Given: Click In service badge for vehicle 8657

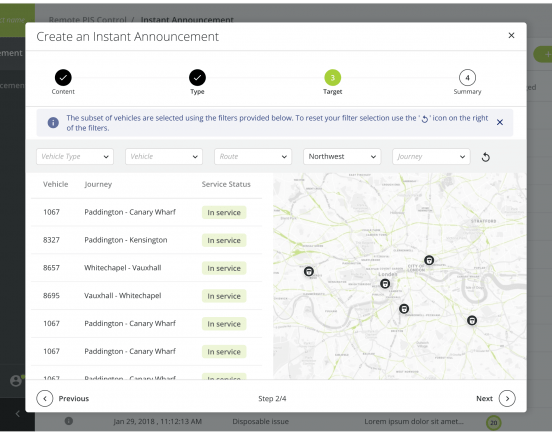Looking at the screenshot, I should (224, 268).
